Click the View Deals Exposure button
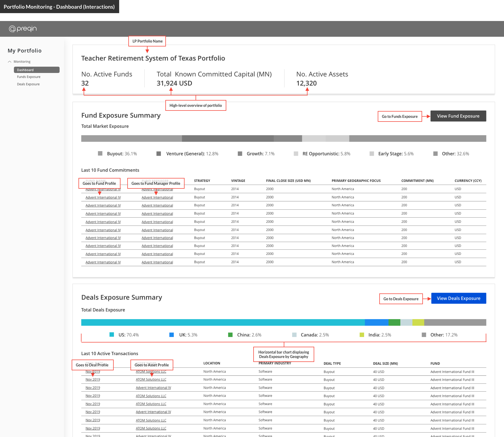This screenshot has width=504, height=437. pos(459,298)
